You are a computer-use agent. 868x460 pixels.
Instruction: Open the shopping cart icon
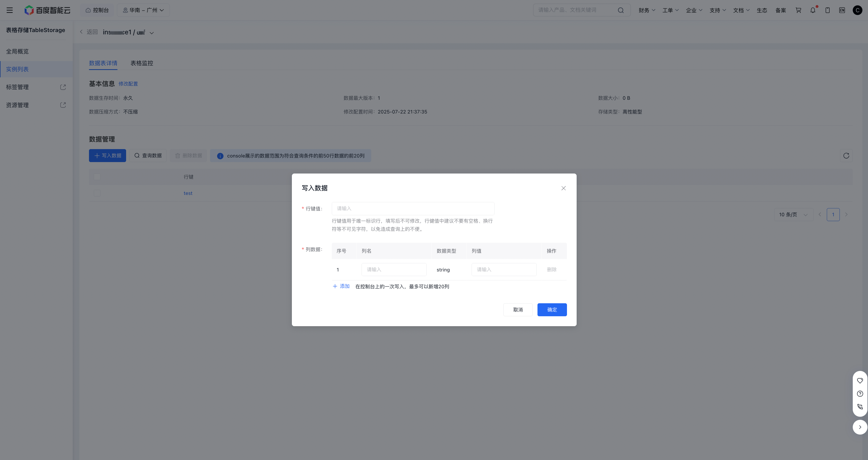click(798, 10)
